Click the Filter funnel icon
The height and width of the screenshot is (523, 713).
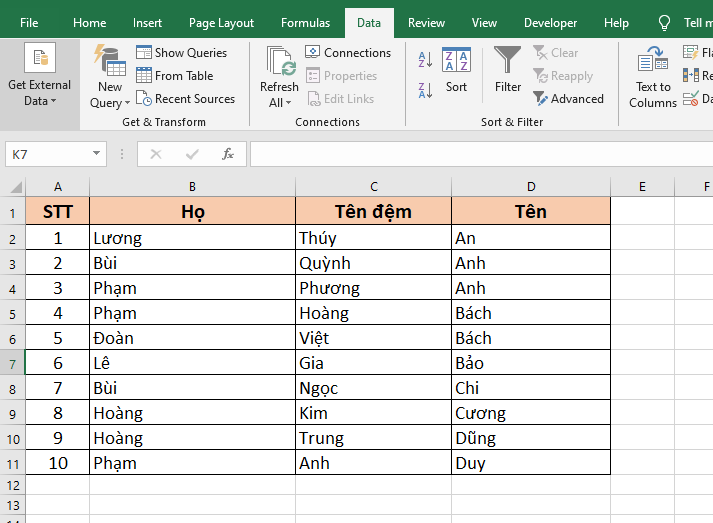point(508,60)
